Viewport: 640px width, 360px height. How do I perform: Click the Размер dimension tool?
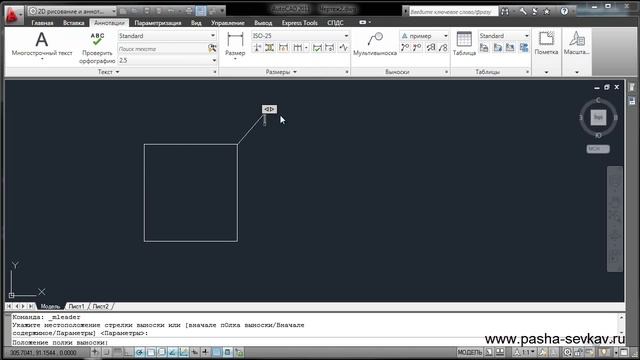point(235,46)
